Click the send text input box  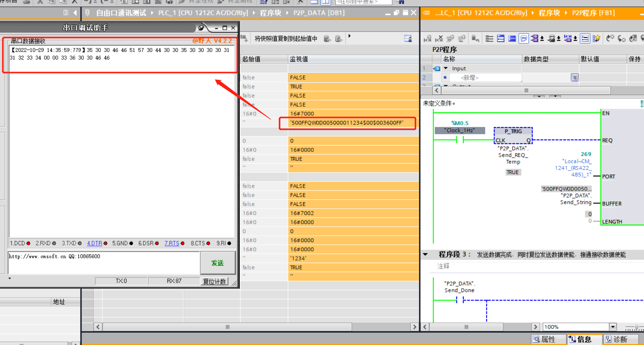tap(104, 263)
